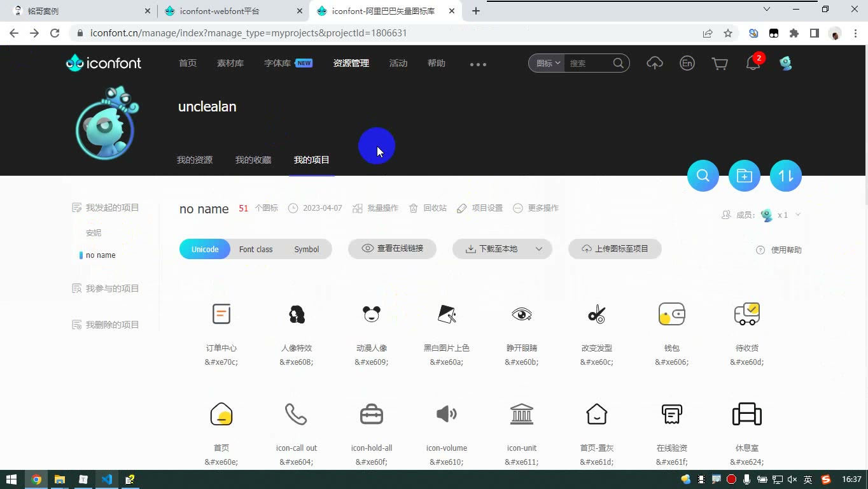The image size is (868, 489).
Task: Select the 首页-置灰 house icon
Action: point(597,414)
